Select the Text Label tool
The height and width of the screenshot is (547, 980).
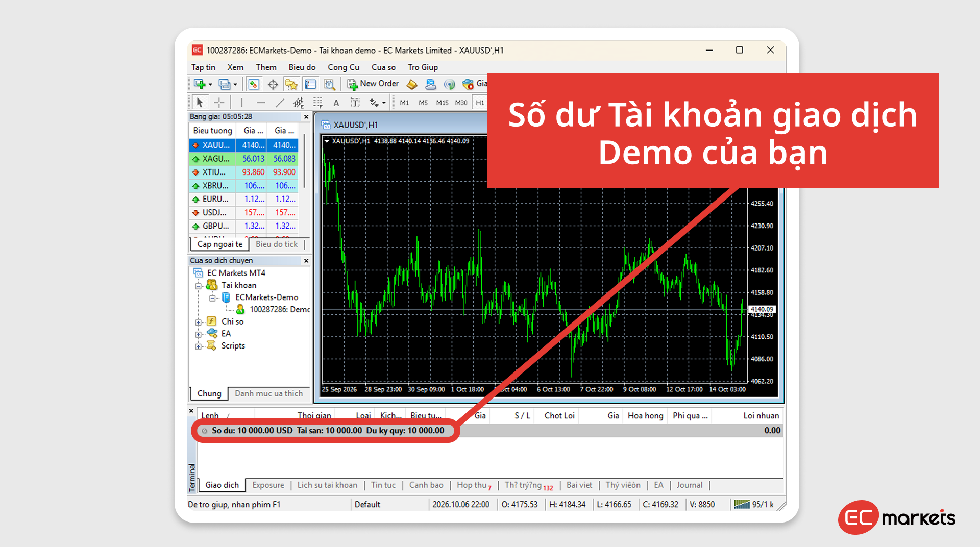[x=355, y=103]
